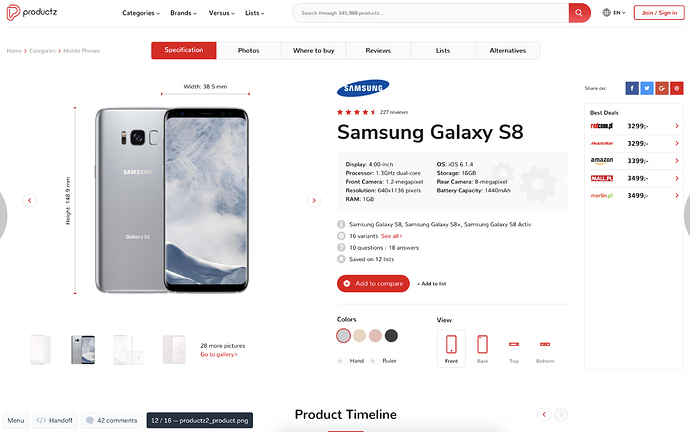This screenshot has height=432, width=690.
Task: Show next product image arrow
Action: click(314, 200)
